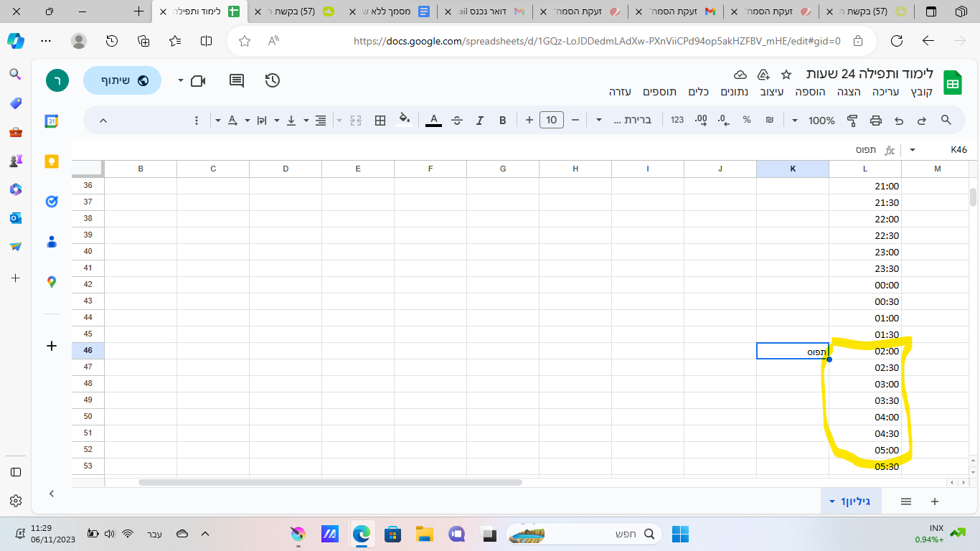The image size is (980, 551).
Task: Open the cell borders tool
Action: (381, 120)
